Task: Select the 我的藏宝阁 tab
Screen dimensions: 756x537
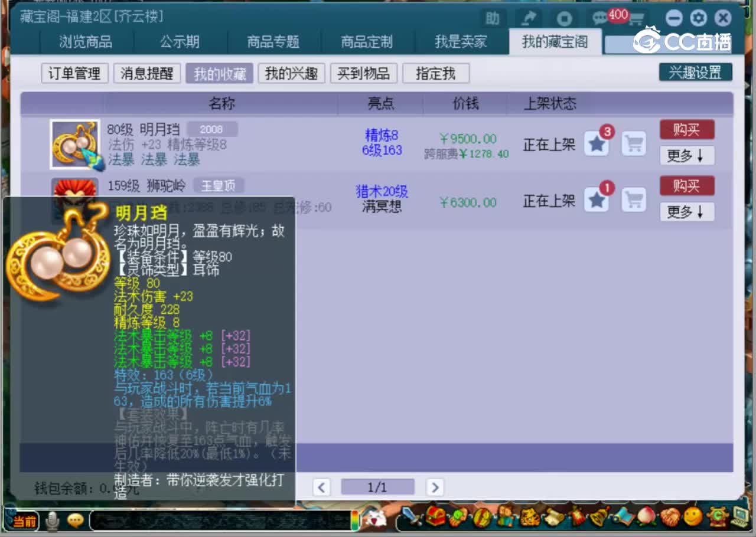Action: 555,42
